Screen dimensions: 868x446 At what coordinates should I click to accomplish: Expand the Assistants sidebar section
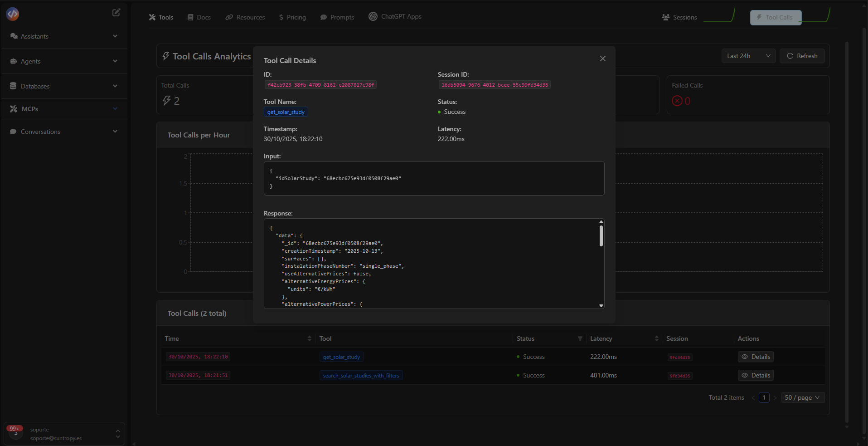coord(64,36)
